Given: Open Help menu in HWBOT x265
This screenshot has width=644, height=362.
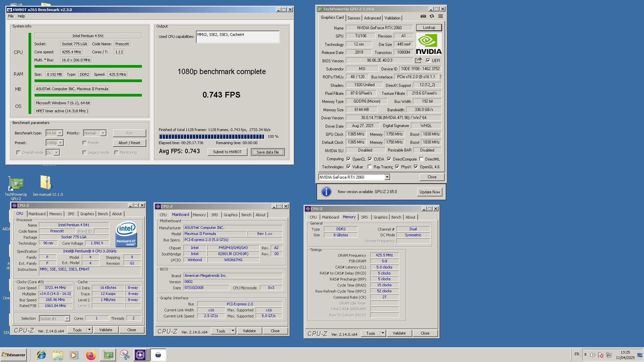Looking at the screenshot, I should (21, 16).
